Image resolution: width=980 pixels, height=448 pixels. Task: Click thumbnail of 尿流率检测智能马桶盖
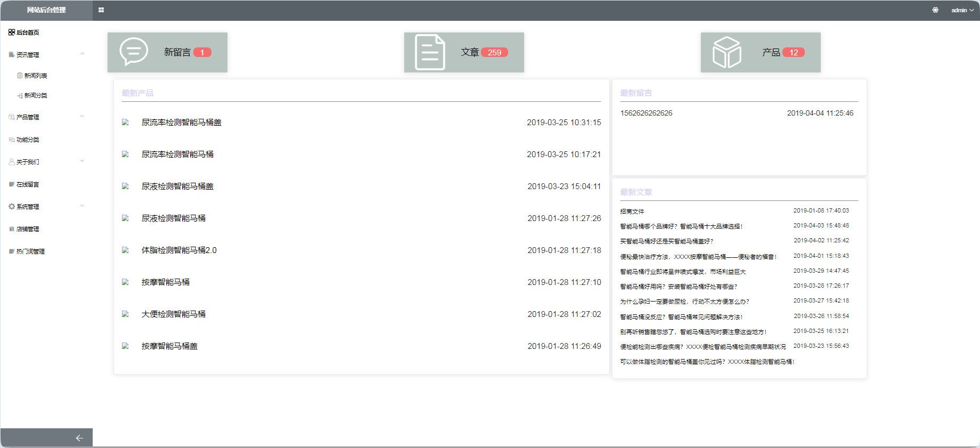point(125,122)
